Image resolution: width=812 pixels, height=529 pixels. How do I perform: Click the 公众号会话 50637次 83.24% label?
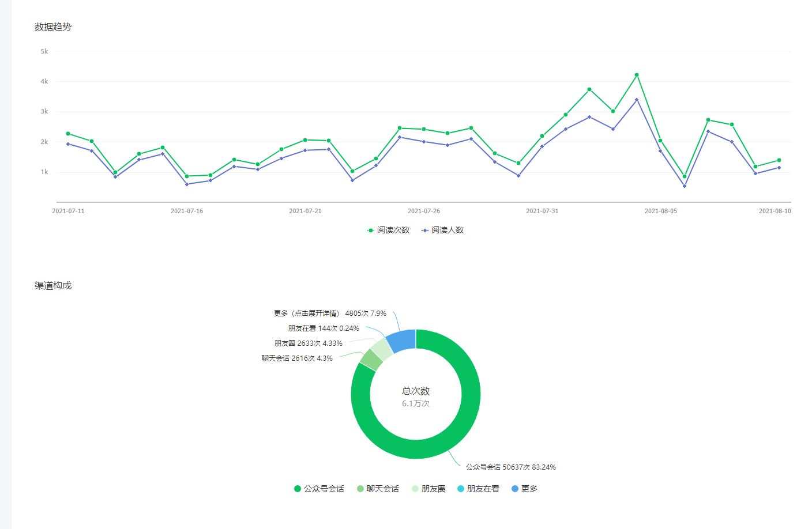(511, 467)
